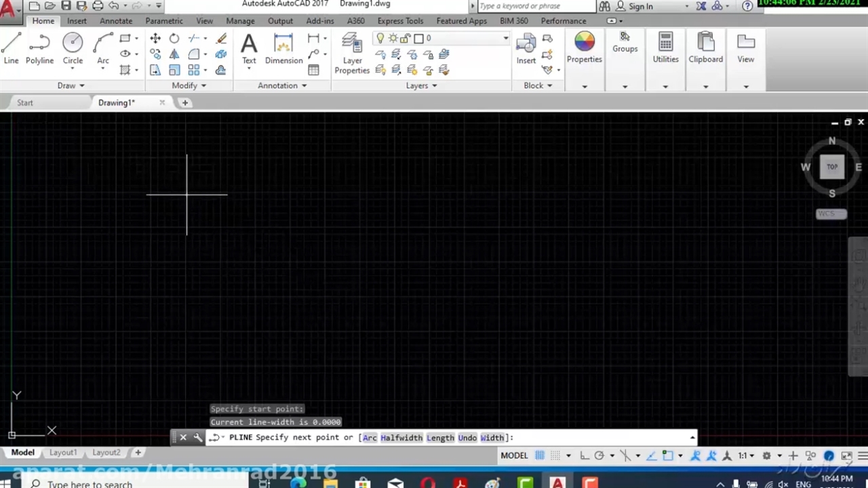The height and width of the screenshot is (488, 868).
Task: Select the Text annotation tool
Action: [249, 48]
